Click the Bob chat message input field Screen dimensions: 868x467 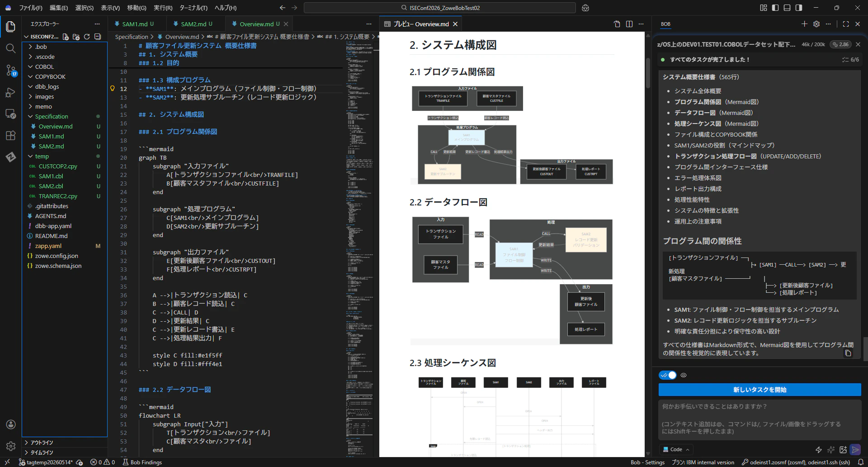pyautogui.click(x=759, y=419)
